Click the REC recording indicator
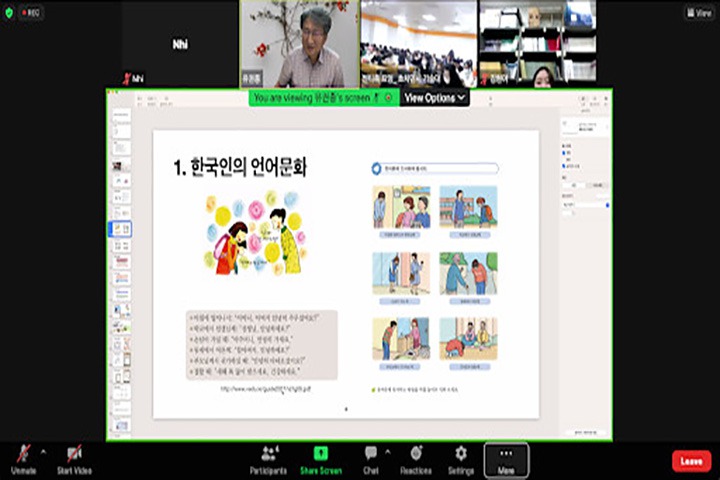Image resolution: width=720 pixels, height=480 pixels. pos(30,12)
